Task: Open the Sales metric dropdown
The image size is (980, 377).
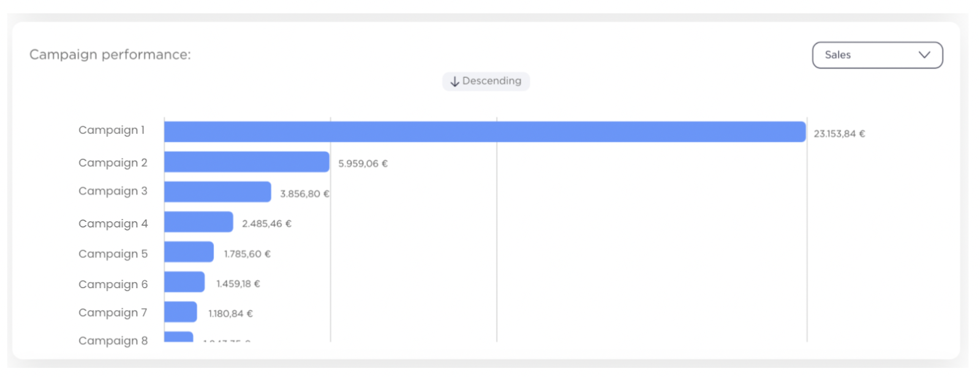Action: tap(877, 55)
